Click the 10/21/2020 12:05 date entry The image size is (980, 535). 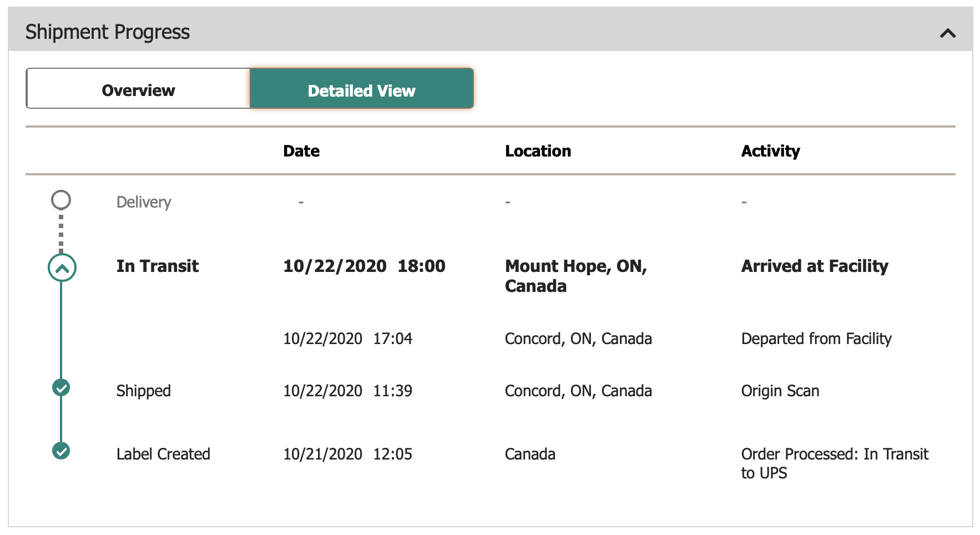[x=347, y=454]
